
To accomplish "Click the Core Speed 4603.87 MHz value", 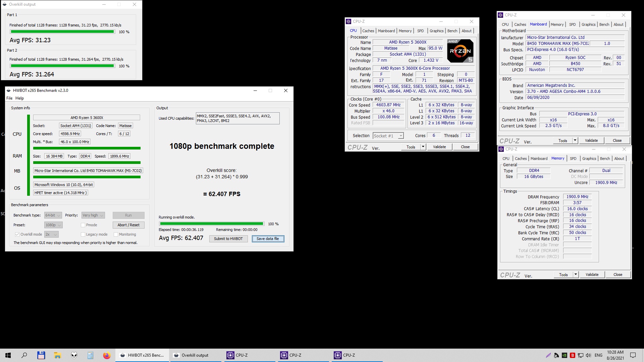I will coord(388,105).
